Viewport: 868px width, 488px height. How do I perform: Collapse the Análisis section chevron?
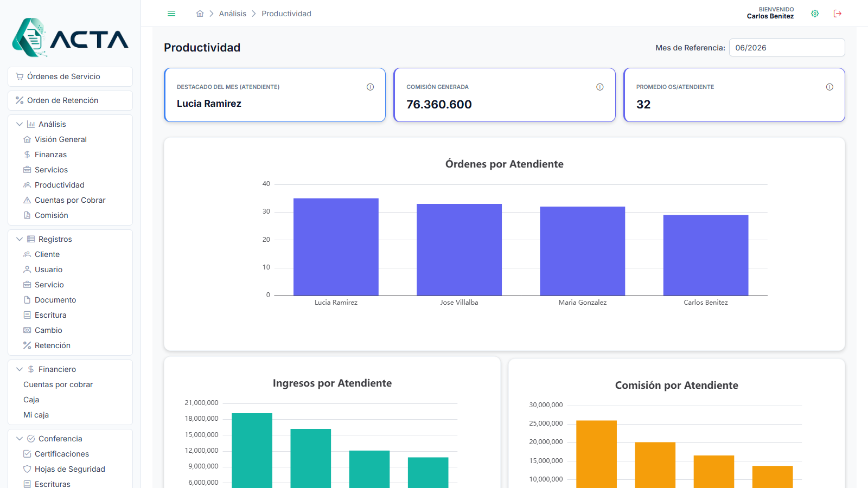[x=20, y=124]
